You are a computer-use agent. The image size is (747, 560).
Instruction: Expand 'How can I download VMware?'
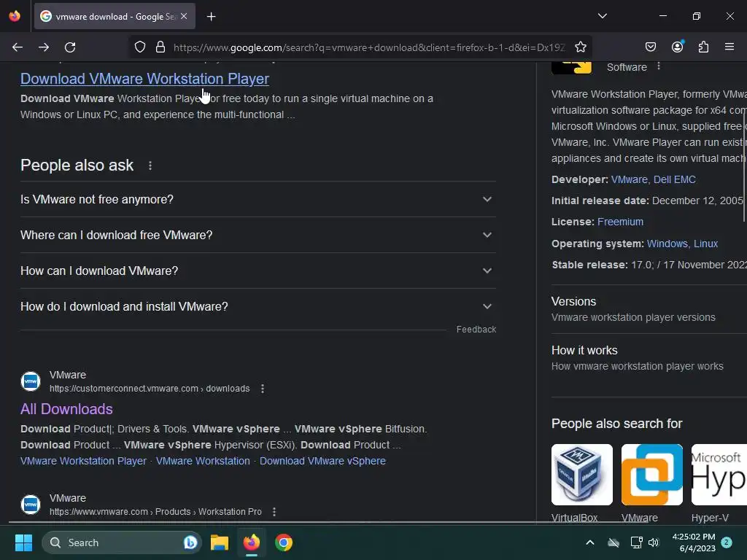258,271
